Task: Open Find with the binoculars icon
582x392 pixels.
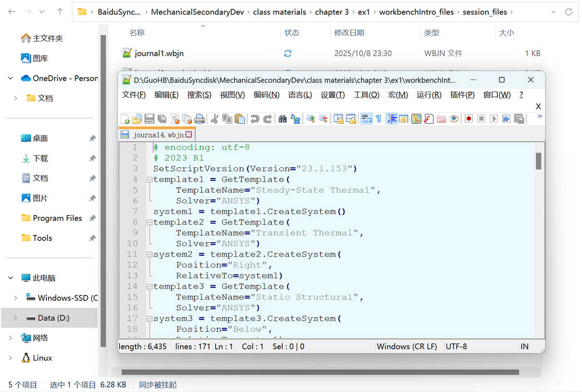Action: 283,119
